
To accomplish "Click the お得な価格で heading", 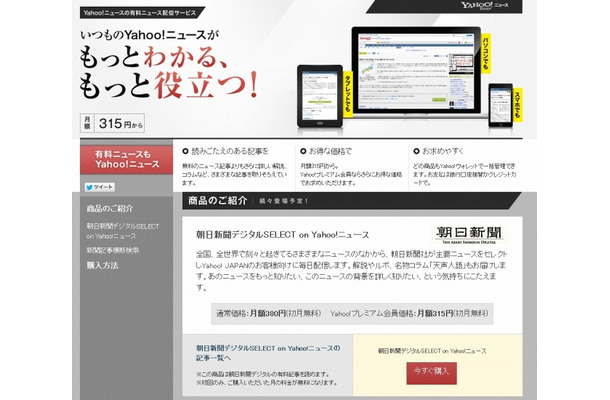I will point(326,151).
